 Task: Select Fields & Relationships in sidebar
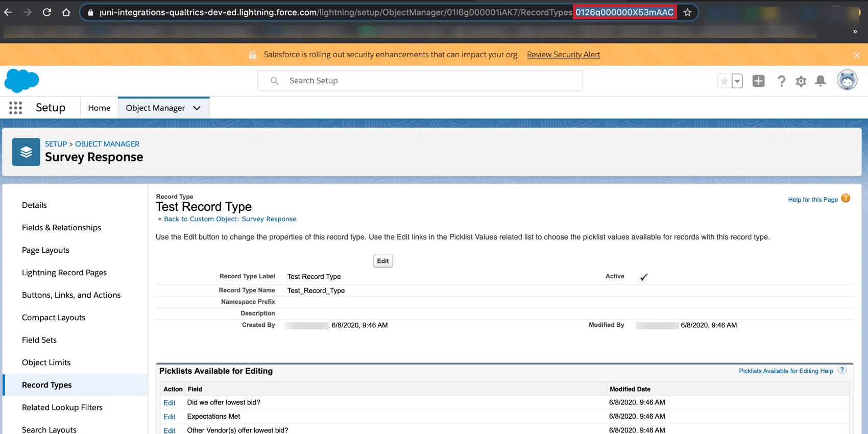pyautogui.click(x=61, y=228)
